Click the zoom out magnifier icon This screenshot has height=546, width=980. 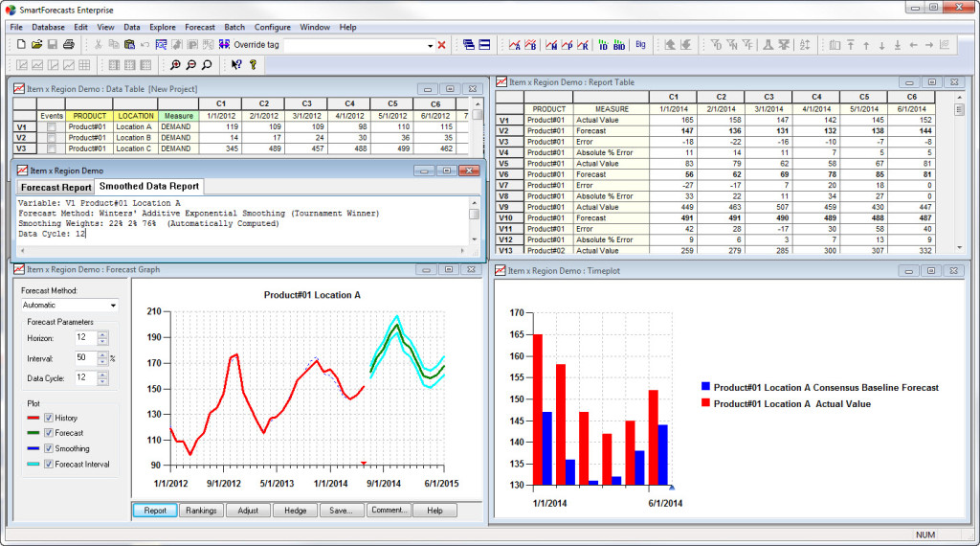coord(190,65)
